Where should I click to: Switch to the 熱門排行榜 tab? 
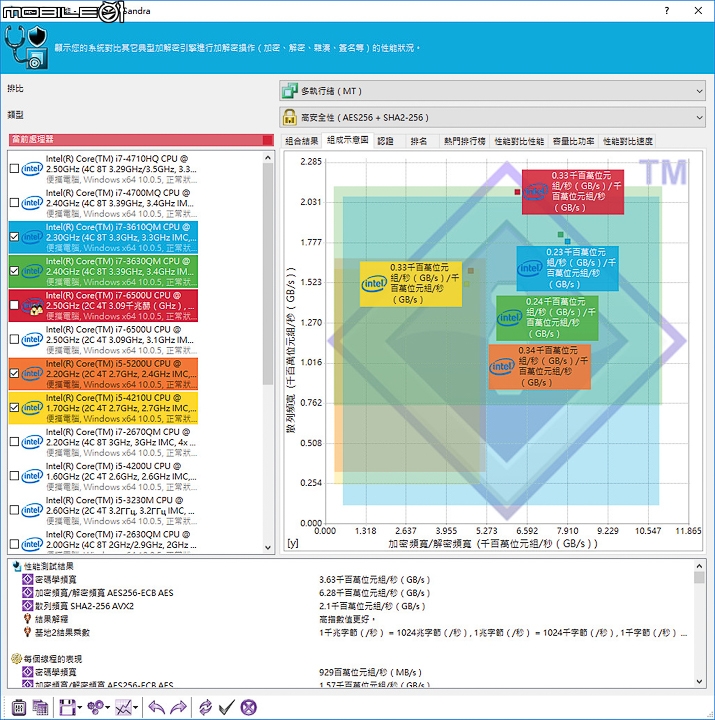tap(464, 141)
